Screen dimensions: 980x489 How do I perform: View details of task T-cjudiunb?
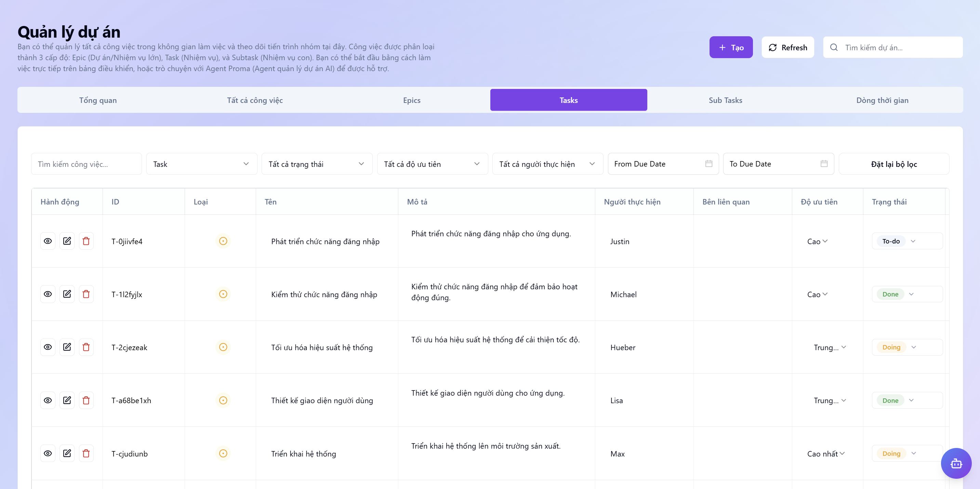click(48, 453)
